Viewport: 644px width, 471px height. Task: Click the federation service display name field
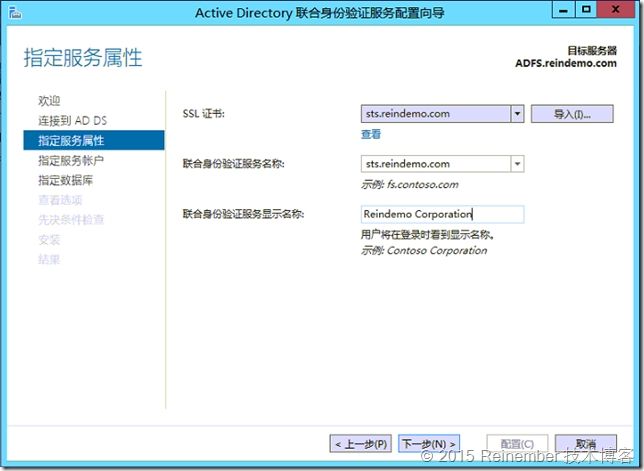pos(442,214)
